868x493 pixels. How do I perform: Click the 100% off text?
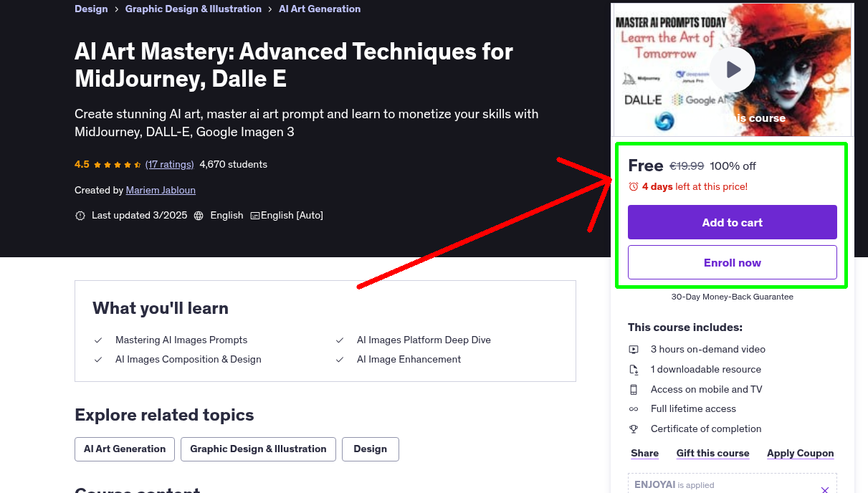click(733, 166)
